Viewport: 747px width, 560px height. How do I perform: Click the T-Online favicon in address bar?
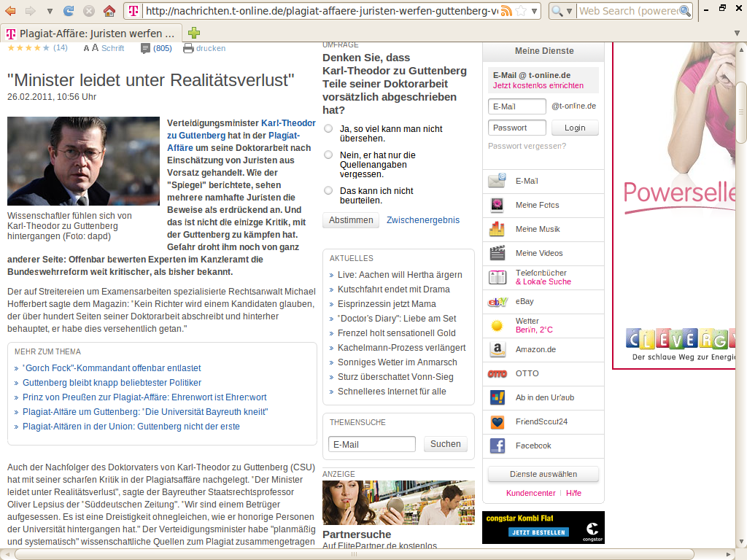click(x=133, y=10)
